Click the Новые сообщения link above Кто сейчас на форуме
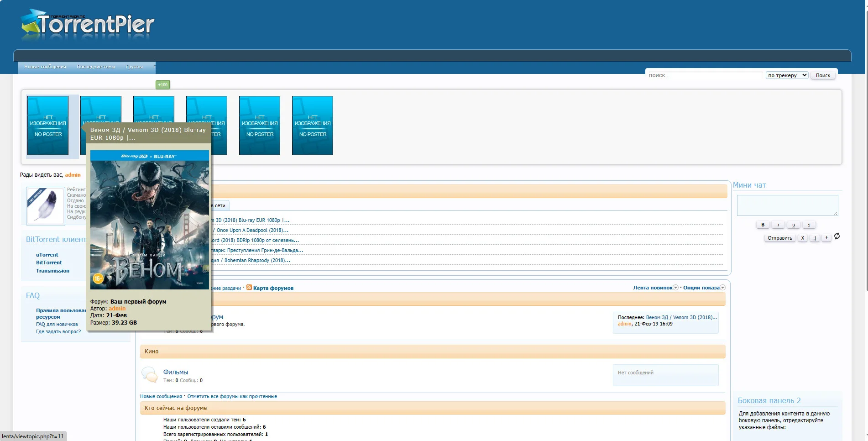 (161, 396)
